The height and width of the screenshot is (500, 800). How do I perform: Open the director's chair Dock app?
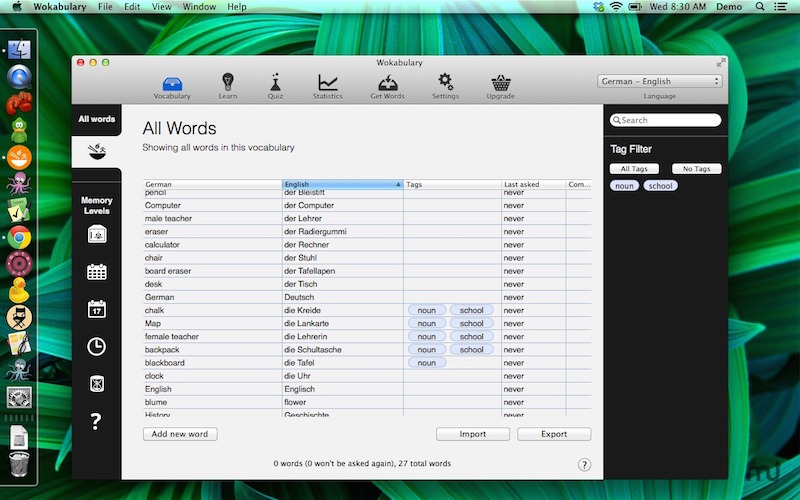pyautogui.click(x=19, y=317)
